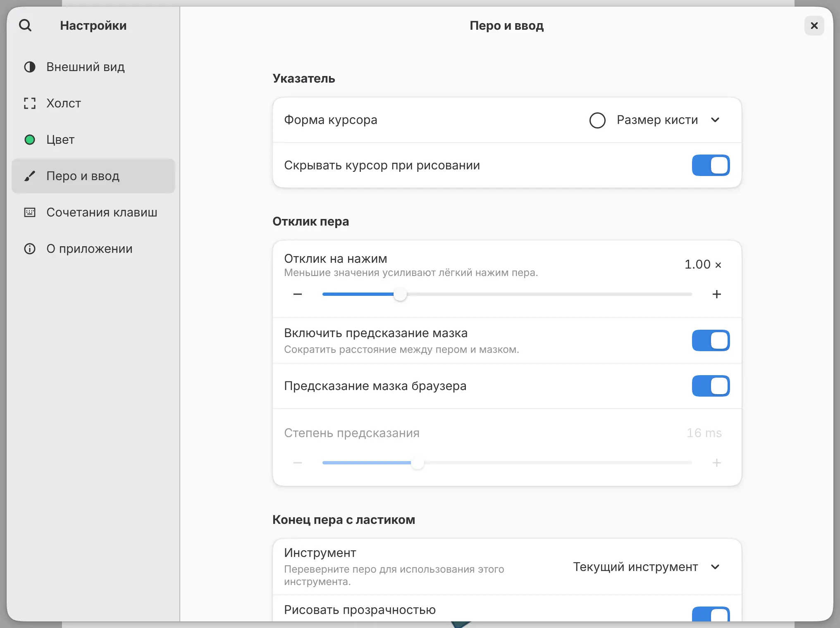The image size is (840, 628).
Task: Close the settings dialog
Action: (814, 26)
